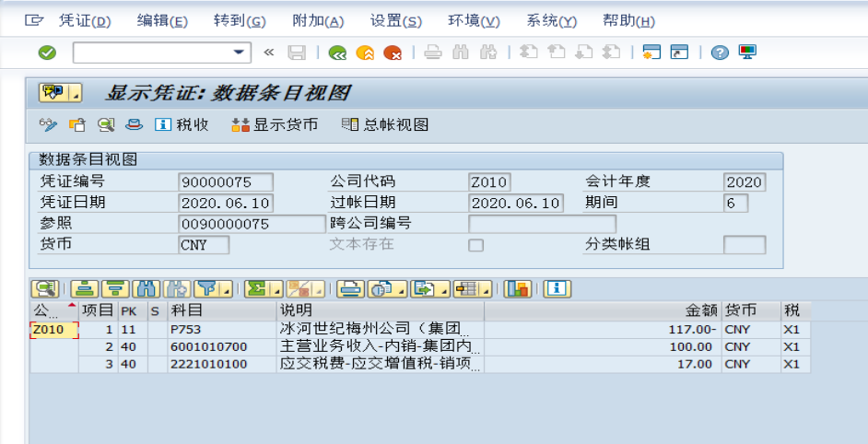The height and width of the screenshot is (444, 868).
Task: Click the yellow Exit icon
Action: [365, 53]
